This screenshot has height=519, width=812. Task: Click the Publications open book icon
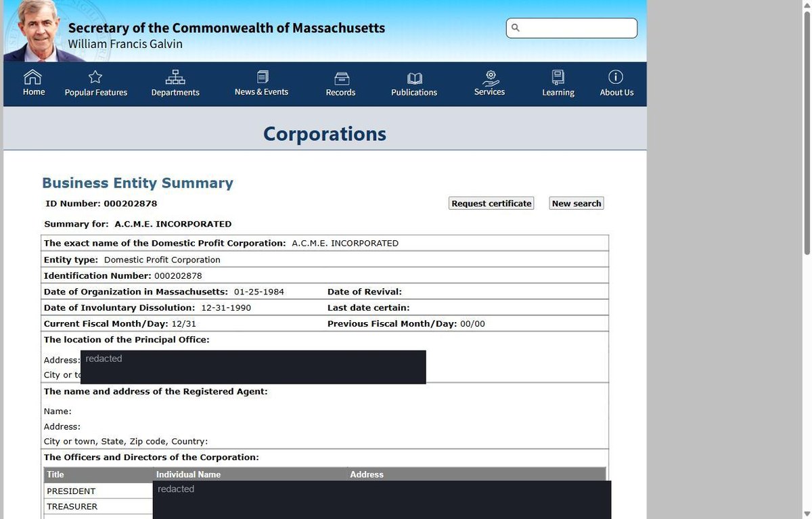click(x=415, y=78)
